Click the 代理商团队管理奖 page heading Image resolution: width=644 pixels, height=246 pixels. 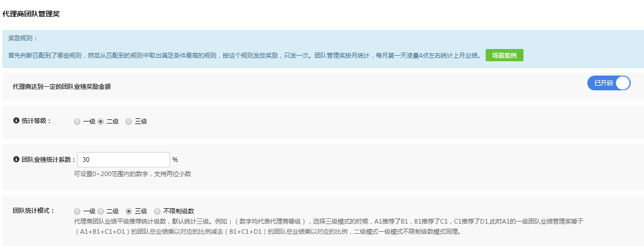pyautogui.click(x=31, y=14)
